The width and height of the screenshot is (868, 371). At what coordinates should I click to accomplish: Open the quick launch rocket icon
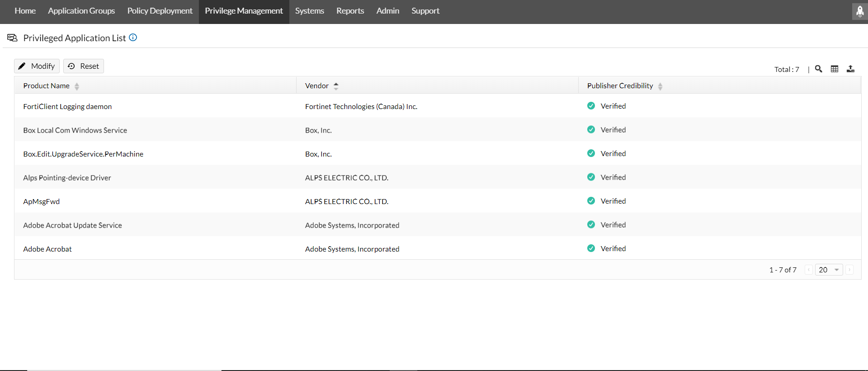pyautogui.click(x=859, y=11)
